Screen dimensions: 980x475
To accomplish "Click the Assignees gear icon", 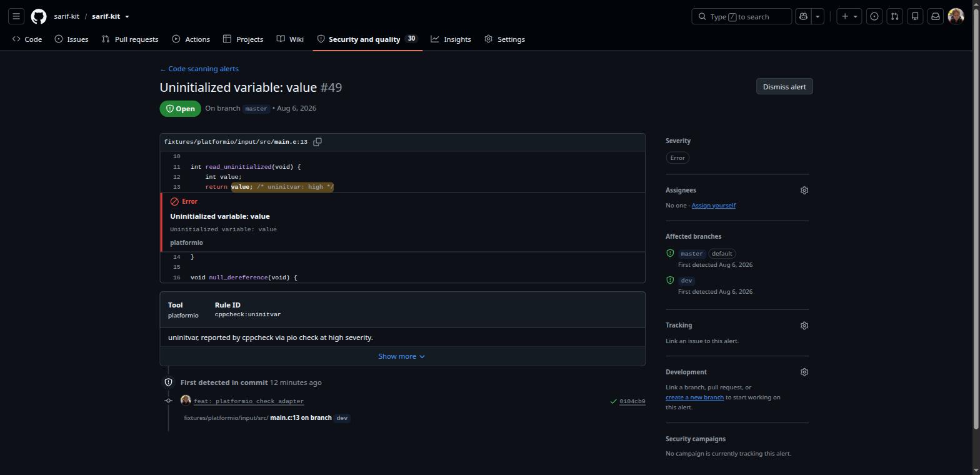I will [x=804, y=190].
